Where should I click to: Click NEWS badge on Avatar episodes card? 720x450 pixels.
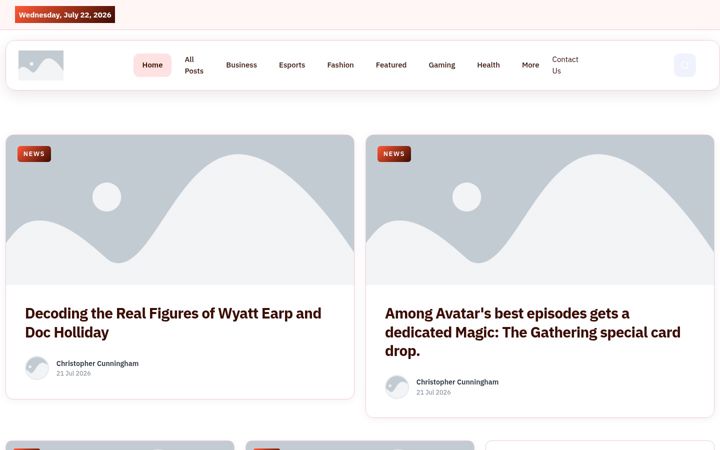[x=394, y=154]
